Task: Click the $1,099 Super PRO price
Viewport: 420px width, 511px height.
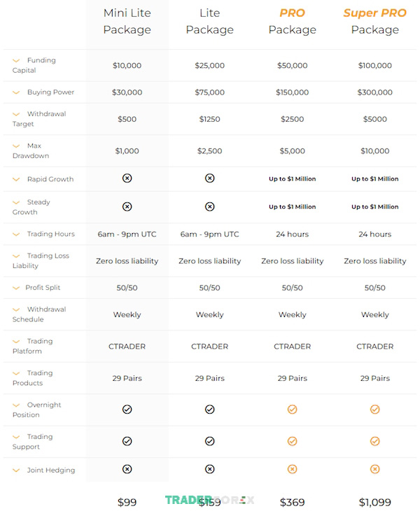Action: tap(375, 502)
